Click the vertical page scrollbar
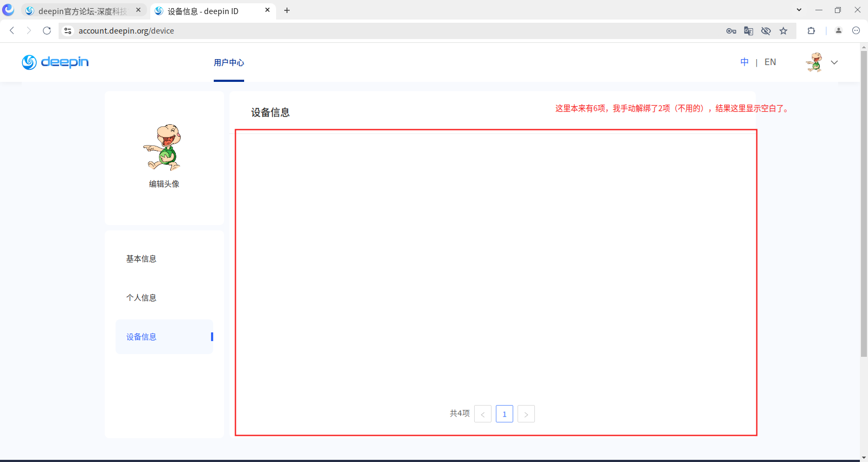 point(864,203)
